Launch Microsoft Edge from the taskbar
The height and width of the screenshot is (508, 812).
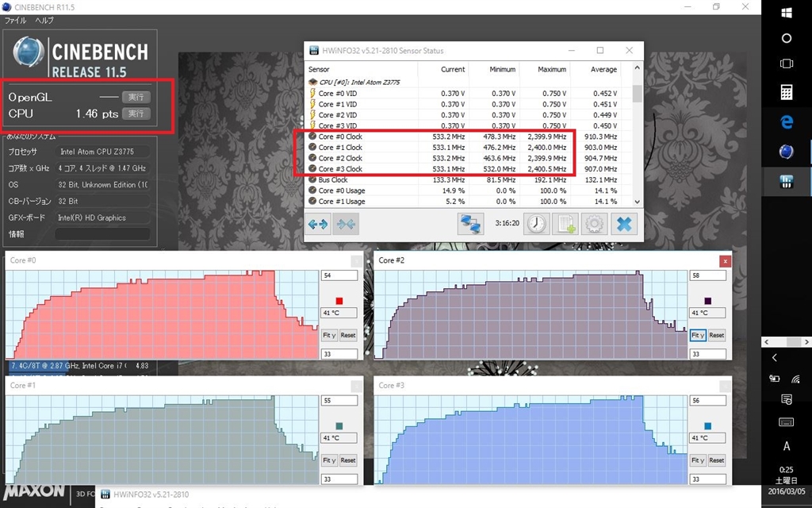[786, 122]
